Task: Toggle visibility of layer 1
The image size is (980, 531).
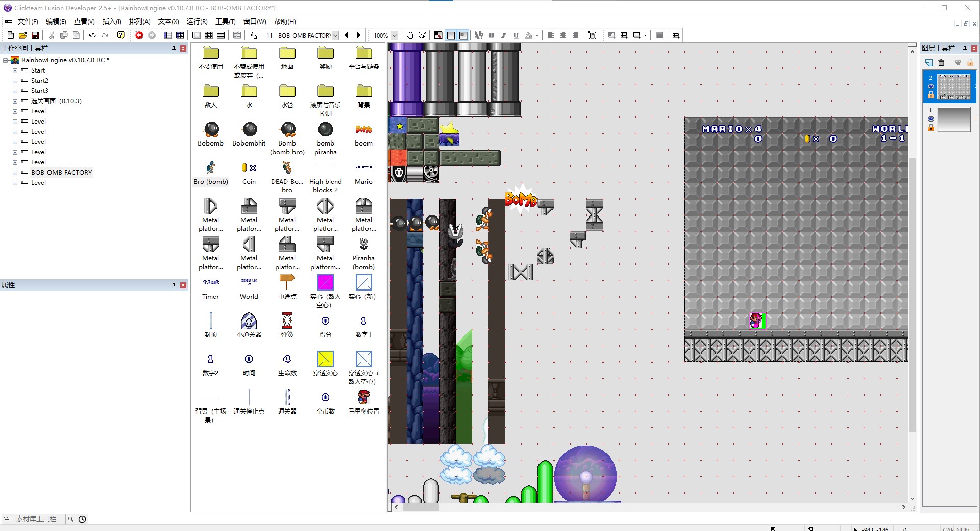Action: 931,119
